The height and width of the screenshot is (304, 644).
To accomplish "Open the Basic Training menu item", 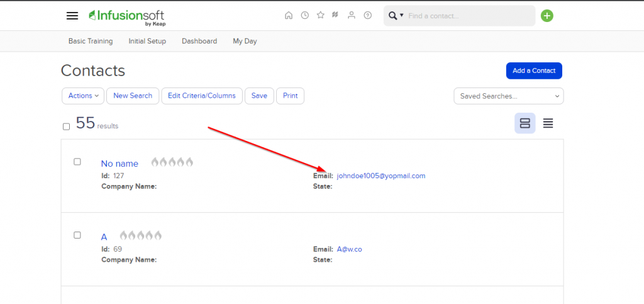I will coord(91,41).
